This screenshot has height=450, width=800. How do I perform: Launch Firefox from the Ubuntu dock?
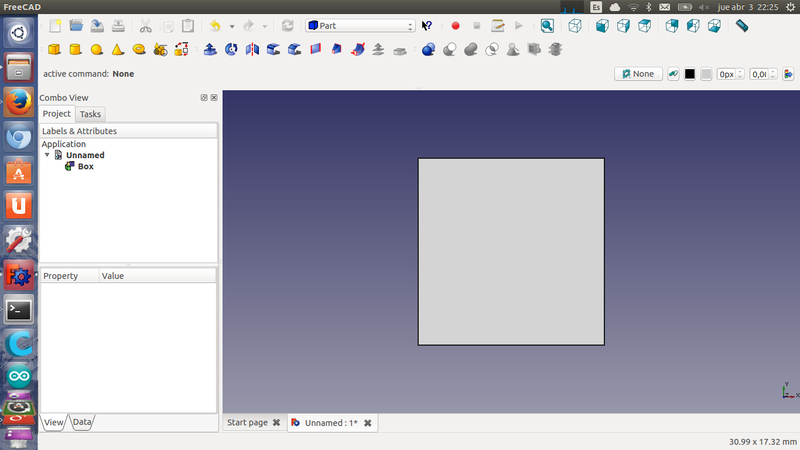(x=18, y=102)
